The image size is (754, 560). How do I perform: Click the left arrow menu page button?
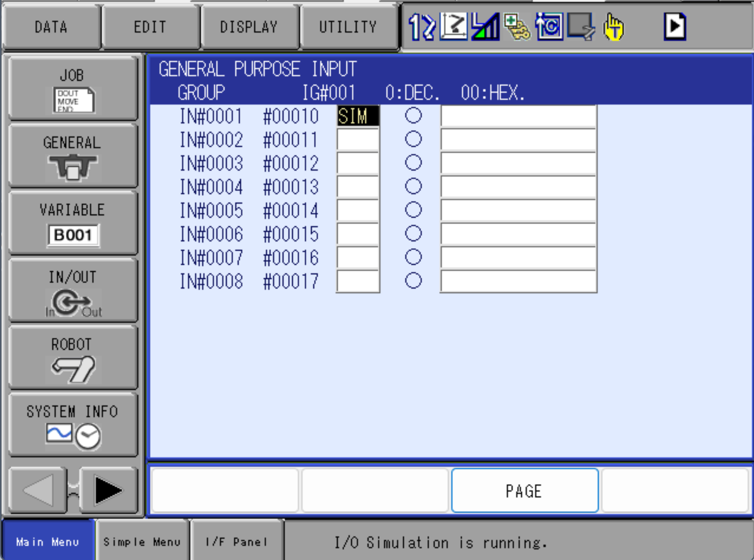click(38, 490)
